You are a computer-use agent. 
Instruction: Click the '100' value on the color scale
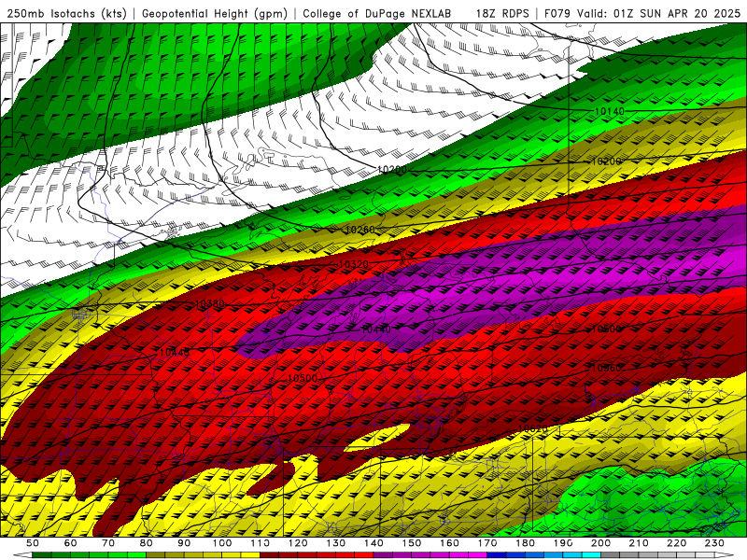click(x=222, y=543)
